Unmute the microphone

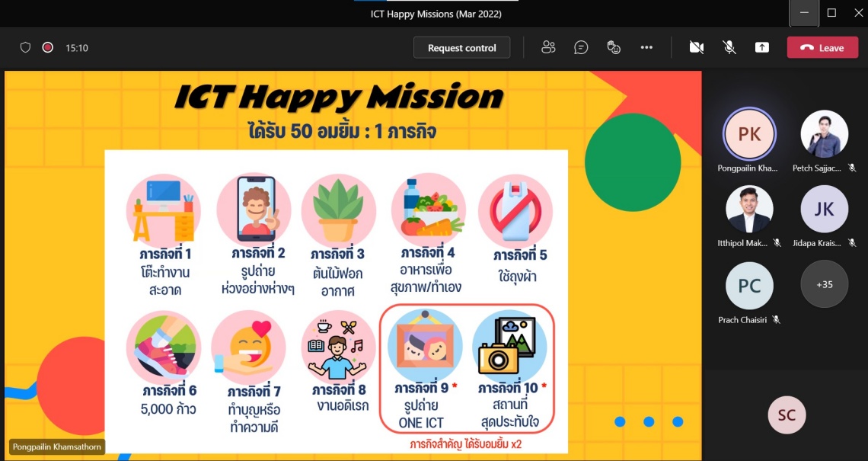[x=729, y=47]
